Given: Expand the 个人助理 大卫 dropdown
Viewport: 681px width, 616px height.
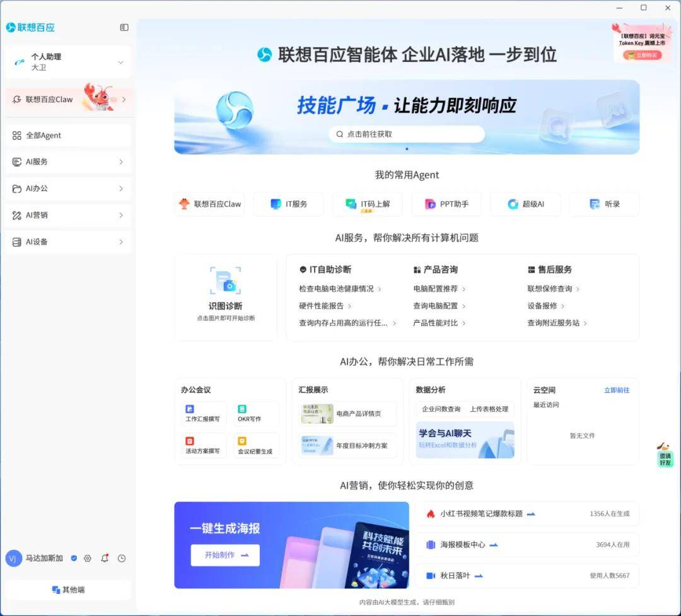Looking at the screenshot, I should coord(68,62).
